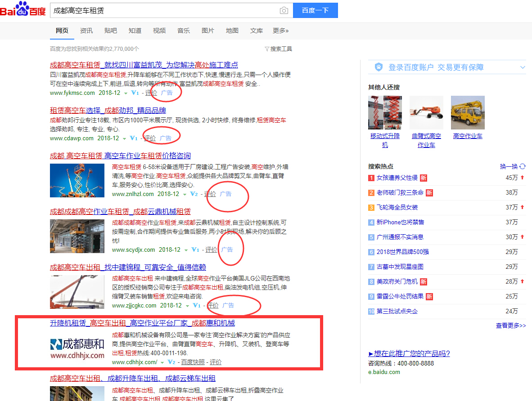Open camera image search icon

point(284,10)
